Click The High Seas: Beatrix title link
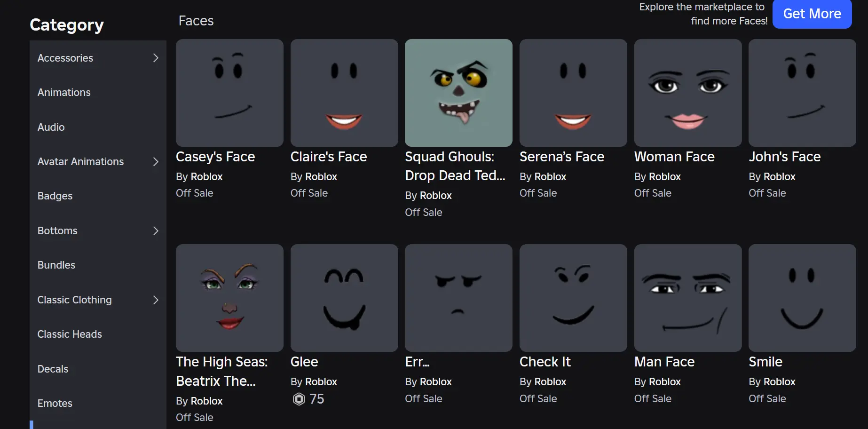The width and height of the screenshot is (868, 429). (x=222, y=371)
